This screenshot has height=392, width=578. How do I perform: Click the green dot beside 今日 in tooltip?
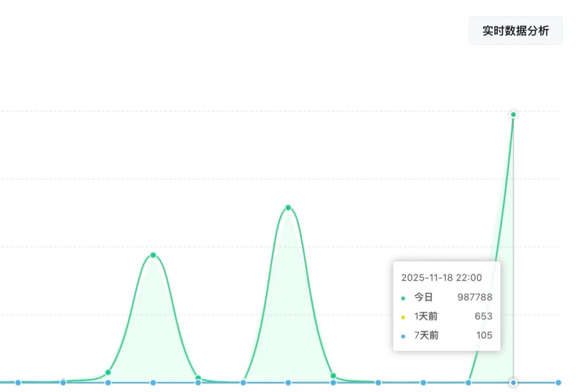pos(403,297)
